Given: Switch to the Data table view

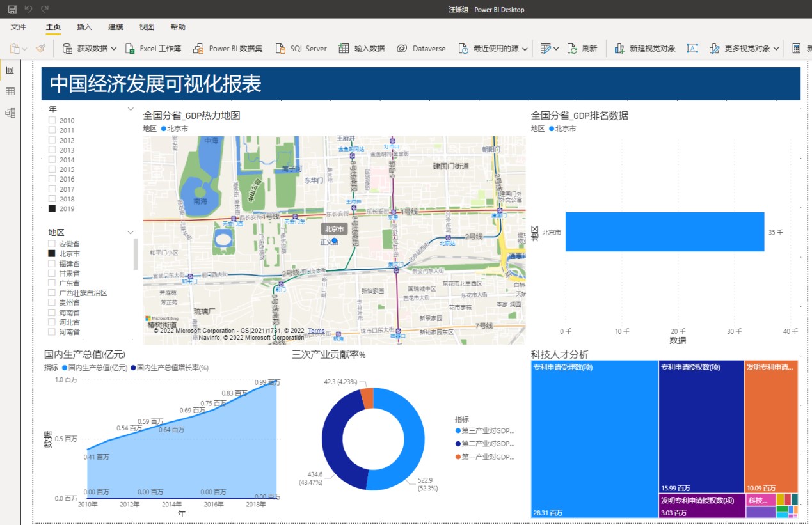Looking at the screenshot, I should 10,91.
